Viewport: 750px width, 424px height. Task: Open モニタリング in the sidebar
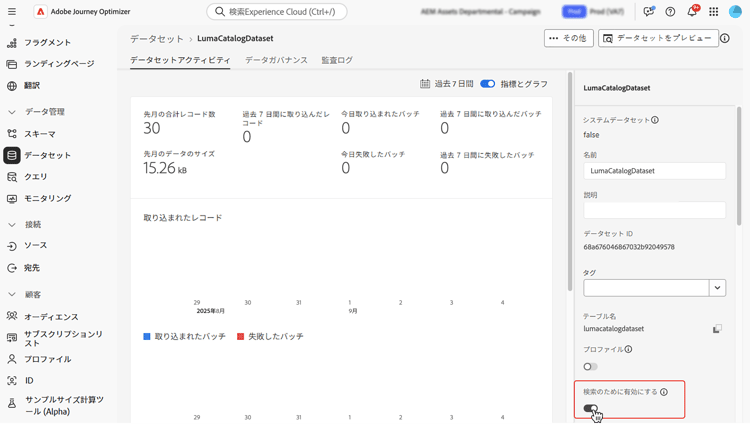tap(48, 198)
